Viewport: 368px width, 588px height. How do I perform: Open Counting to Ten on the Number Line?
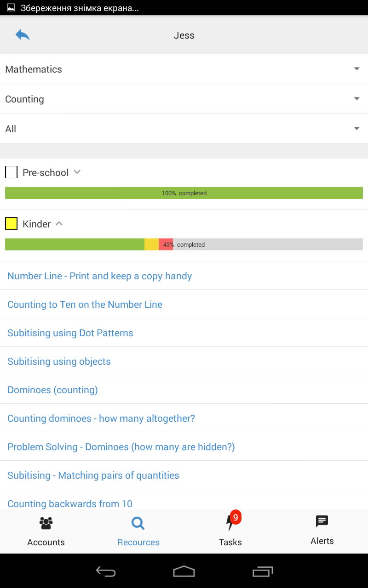tap(85, 305)
